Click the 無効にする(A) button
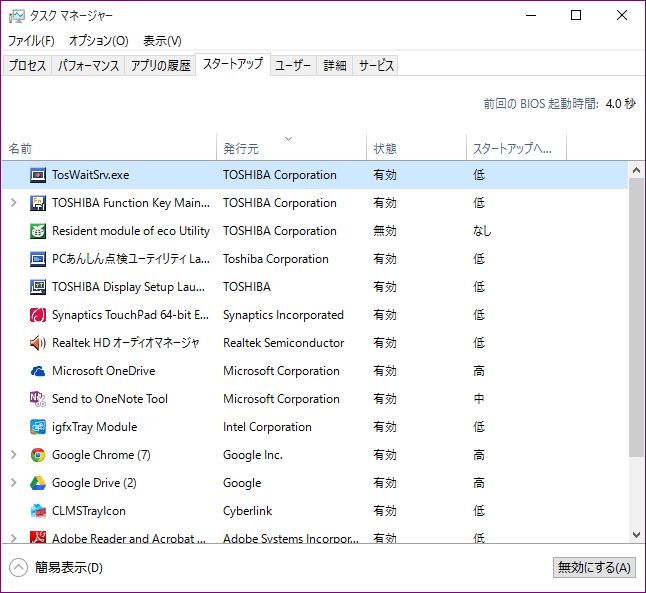 click(594, 568)
